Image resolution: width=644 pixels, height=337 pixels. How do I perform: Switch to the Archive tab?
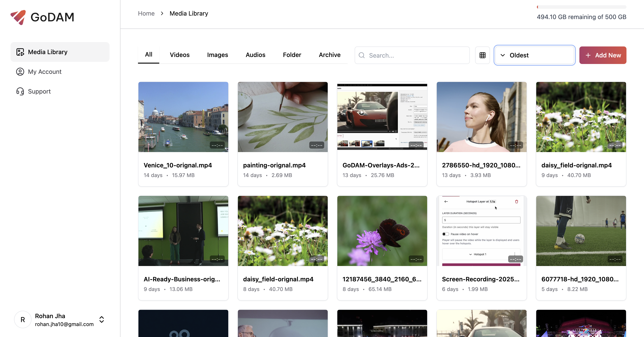pos(329,55)
